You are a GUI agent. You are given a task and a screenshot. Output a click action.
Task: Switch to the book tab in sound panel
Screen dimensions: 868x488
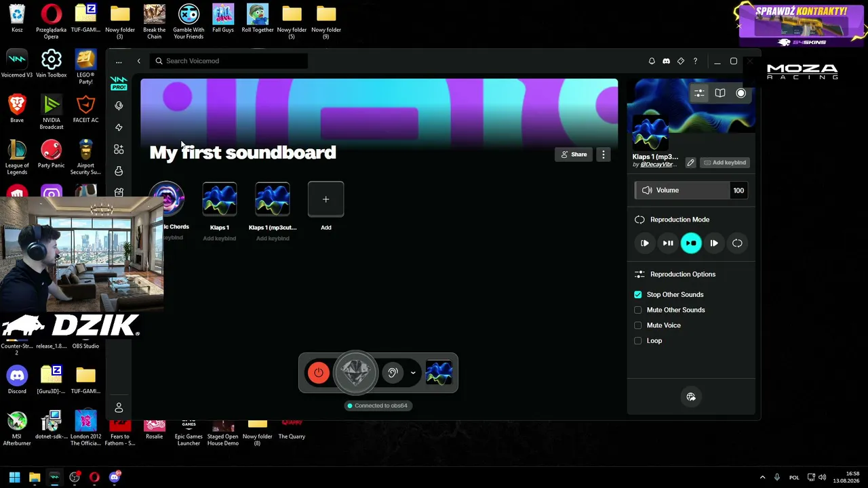(720, 94)
